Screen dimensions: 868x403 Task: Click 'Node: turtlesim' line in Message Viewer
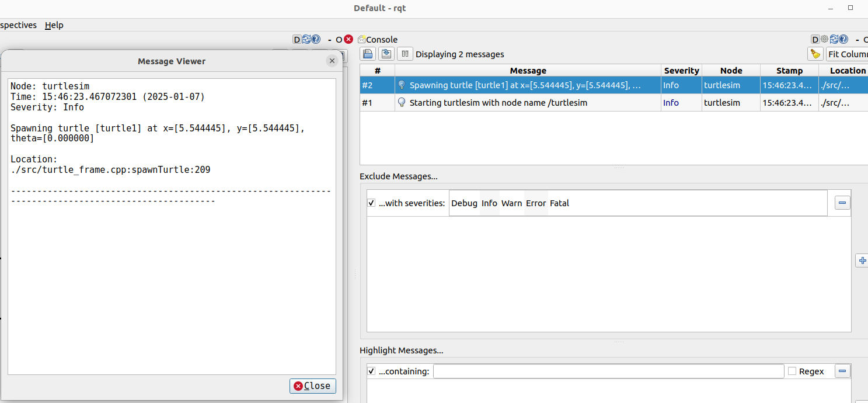(x=50, y=86)
